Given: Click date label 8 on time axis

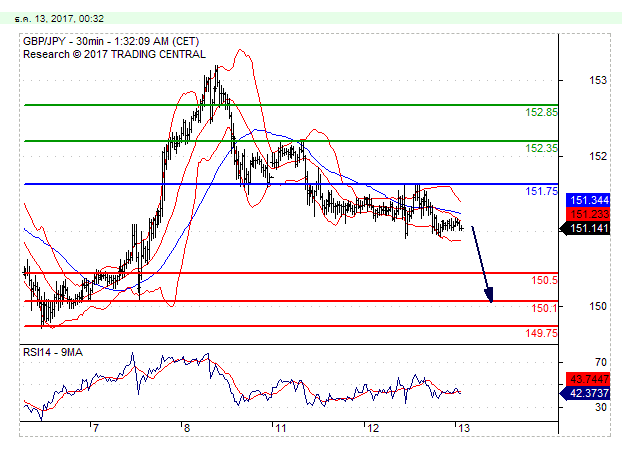Looking at the screenshot, I should click(186, 428).
